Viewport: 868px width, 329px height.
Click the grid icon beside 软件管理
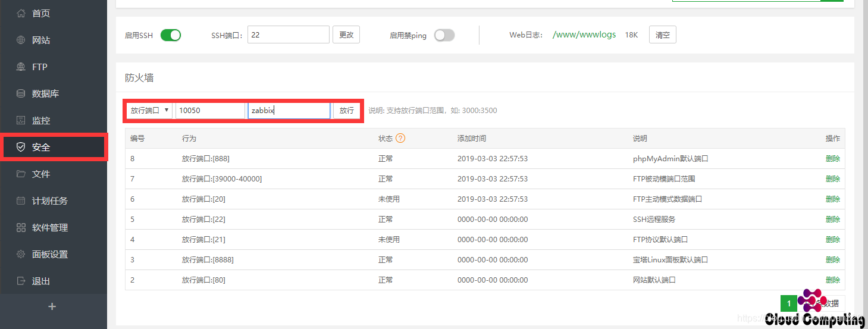coord(21,227)
